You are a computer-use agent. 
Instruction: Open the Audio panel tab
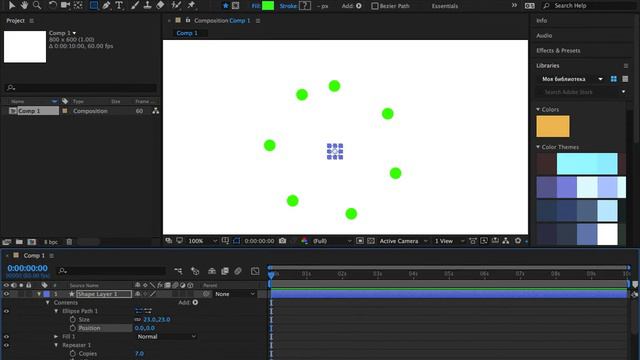(544, 36)
